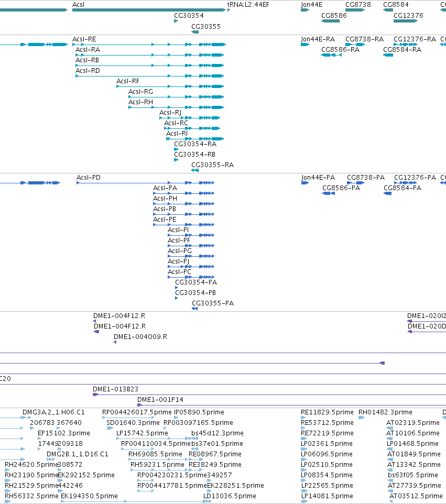Image resolution: width=446 pixels, height=504 pixels.
Task: Select transcript Acsl-RJ
Action: (x=170, y=113)
